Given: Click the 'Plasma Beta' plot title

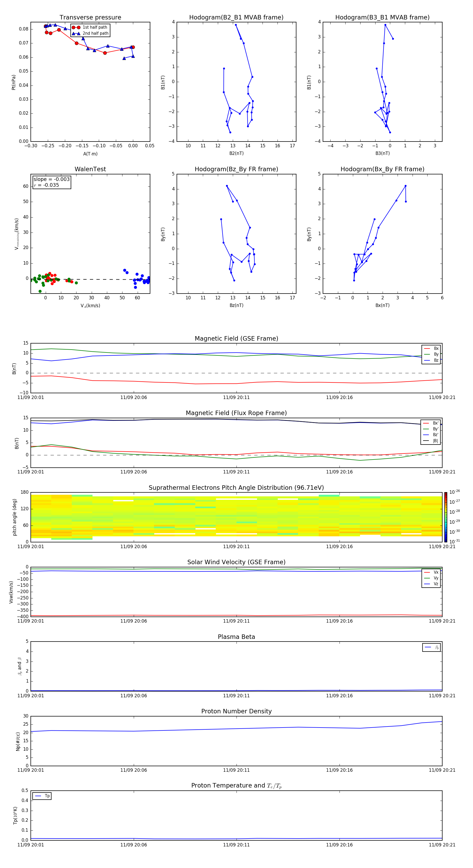Looking at the screenshot, I should pos(236,637).
